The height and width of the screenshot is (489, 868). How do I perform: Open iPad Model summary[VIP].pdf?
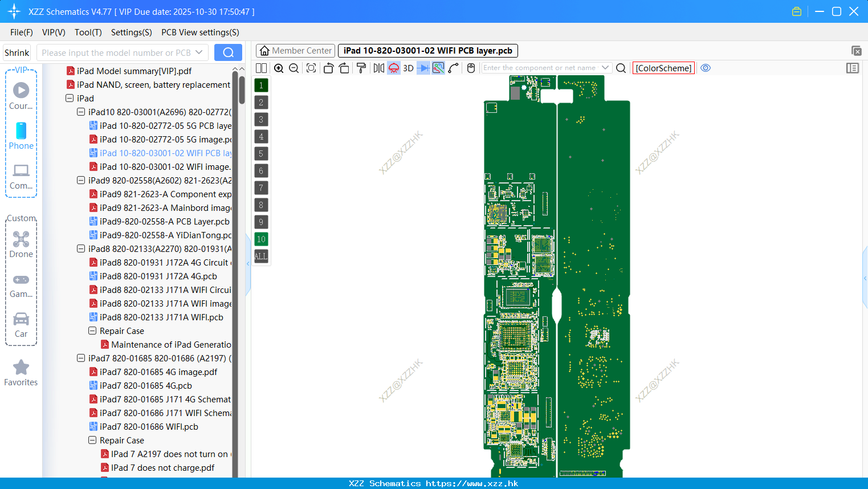coord(135,71)
